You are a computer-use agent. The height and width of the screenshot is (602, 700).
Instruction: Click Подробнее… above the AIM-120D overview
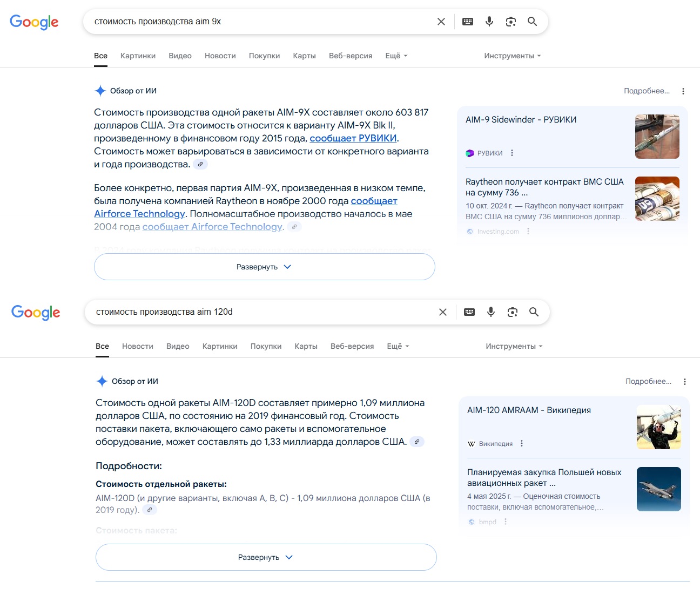[648, 381]
